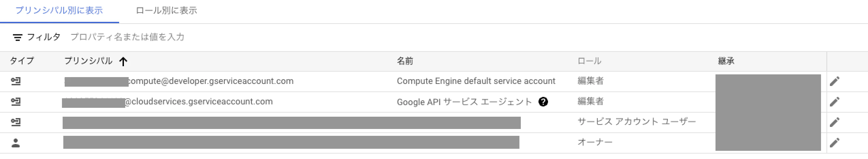Click service account type icon in compute row

coord(16,81)
